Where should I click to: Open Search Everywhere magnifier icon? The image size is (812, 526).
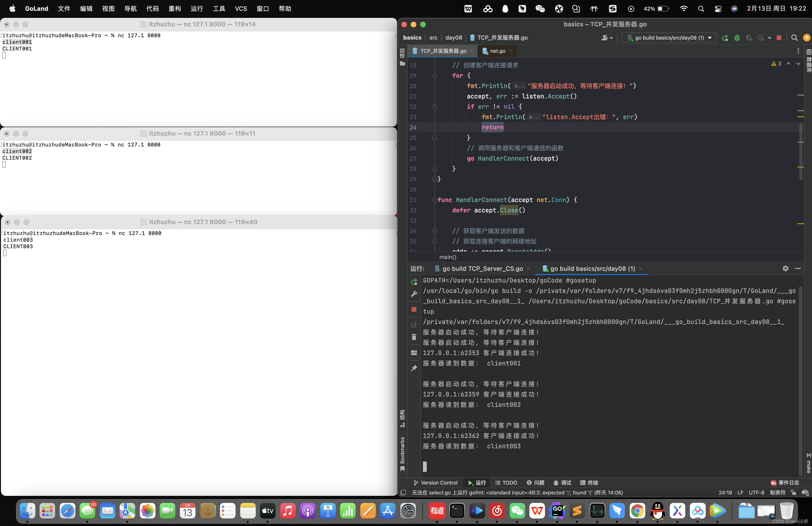(x=794, y=38)
